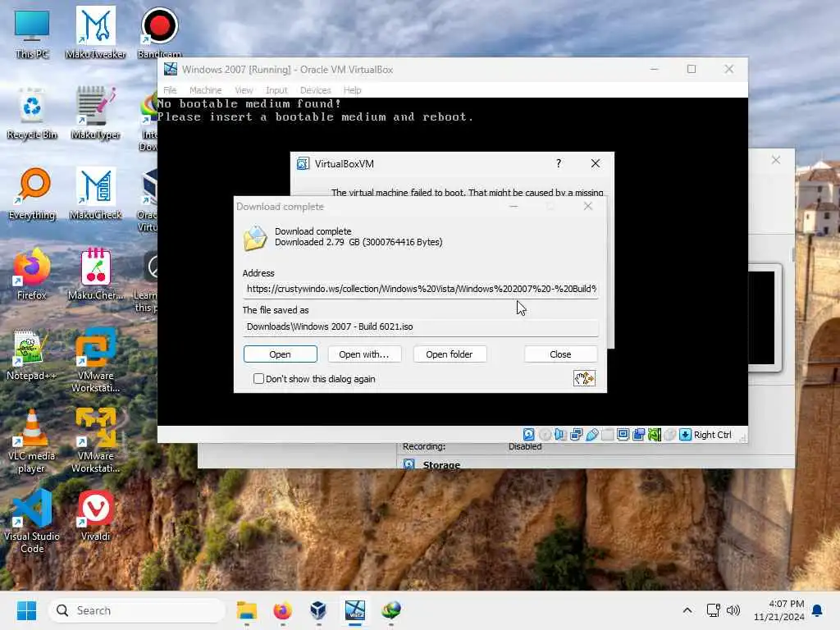This screenshot has height=630, width=840.
Task: Click the ? help button in the VirtualBoxVM dialog
Action: 558,163
